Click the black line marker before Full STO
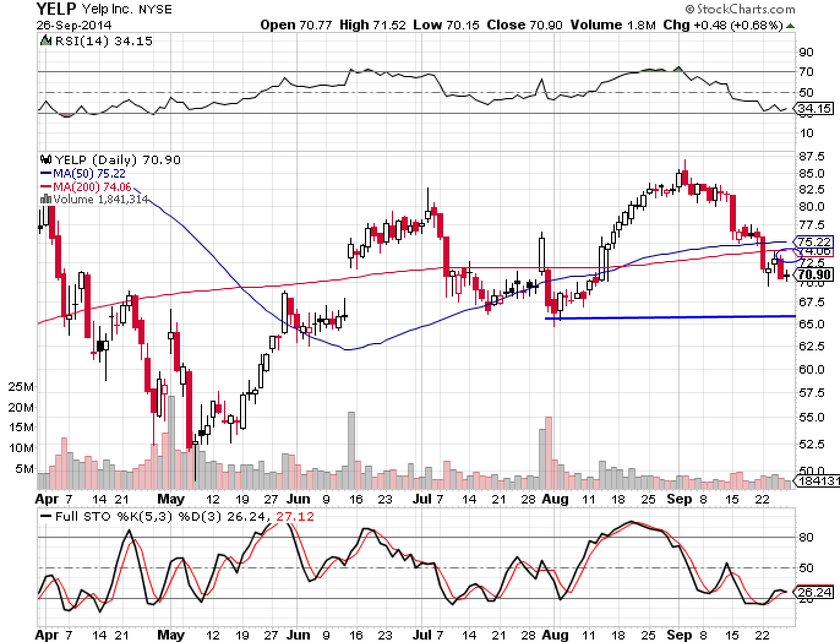The height and width of the screenshot is (642, 840). pyautogui.click(x=46, y=516)
